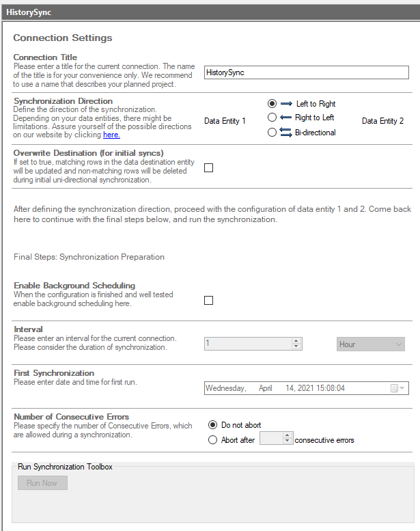The image size is (420, 531).
Task: Select the Right to Left radio option
Action: coord(272,118)
